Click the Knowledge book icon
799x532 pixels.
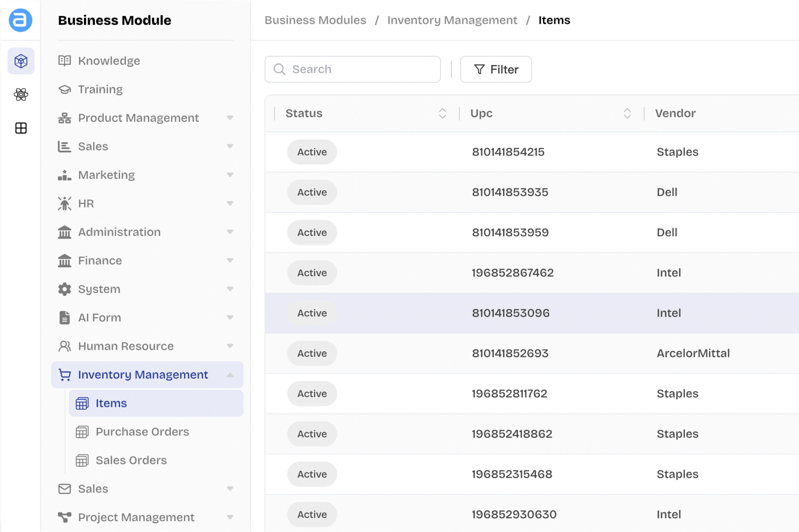[65, 61]
